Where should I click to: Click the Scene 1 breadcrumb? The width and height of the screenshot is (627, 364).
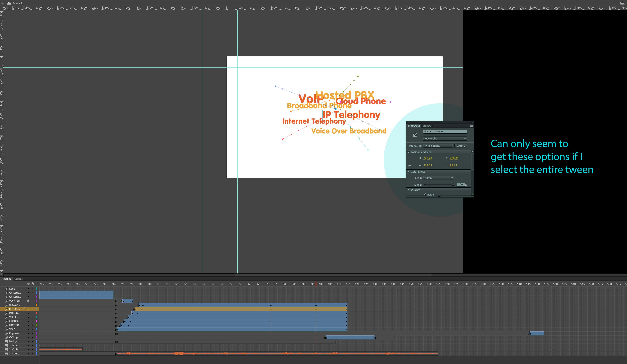click(17, 3)
